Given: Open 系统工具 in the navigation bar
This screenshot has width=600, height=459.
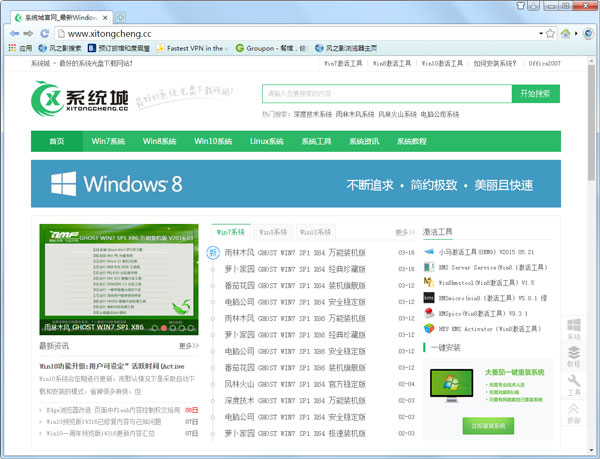Looking at the screenshot, I should (316, 141).
